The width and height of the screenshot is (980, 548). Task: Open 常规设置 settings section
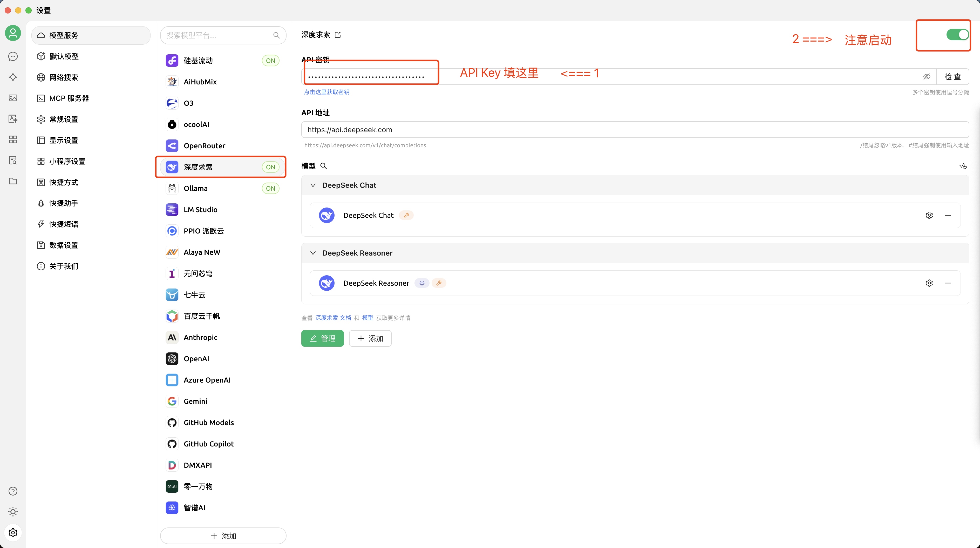click(x=91, y=119)
